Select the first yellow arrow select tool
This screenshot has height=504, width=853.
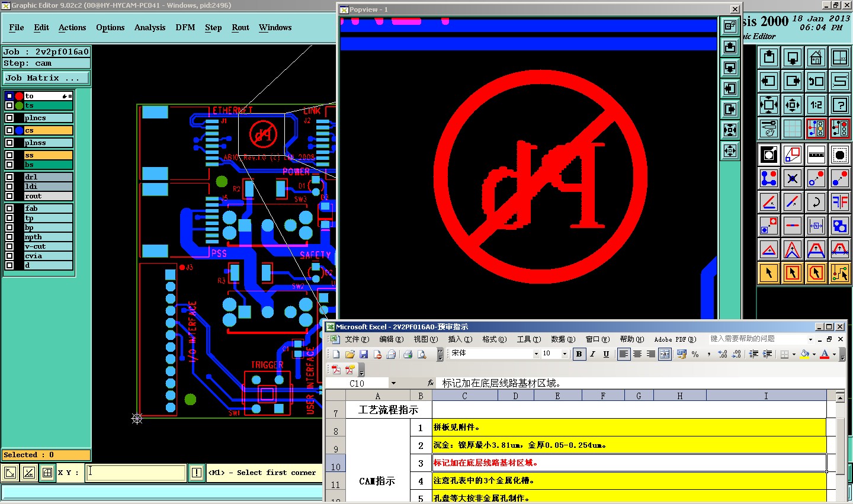[769, 273]
